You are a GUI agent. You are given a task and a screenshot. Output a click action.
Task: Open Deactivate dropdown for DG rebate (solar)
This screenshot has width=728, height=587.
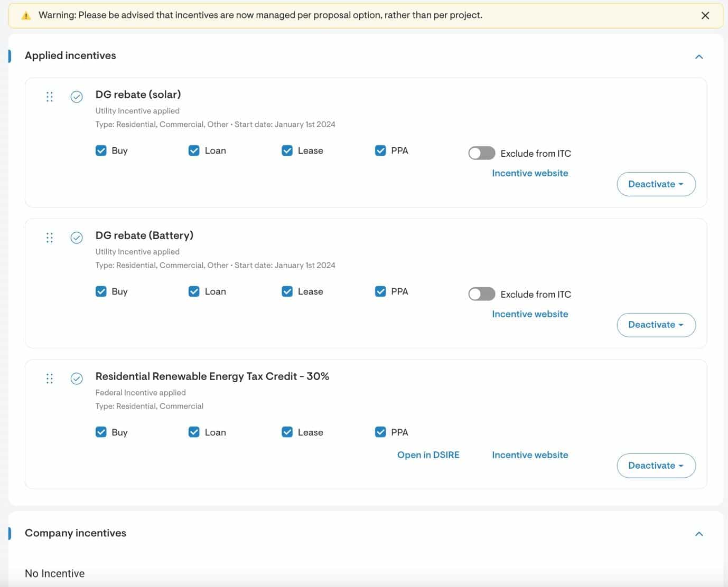(656, 184)
